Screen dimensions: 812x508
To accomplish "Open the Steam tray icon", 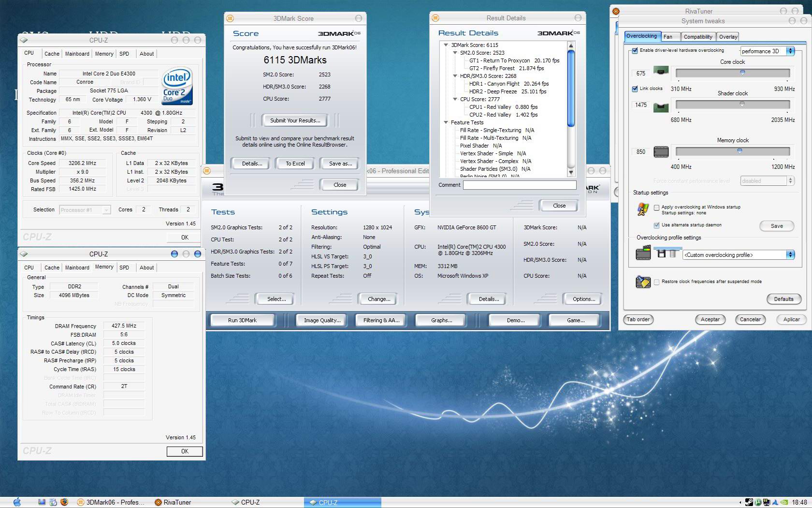I will [749, 502].
